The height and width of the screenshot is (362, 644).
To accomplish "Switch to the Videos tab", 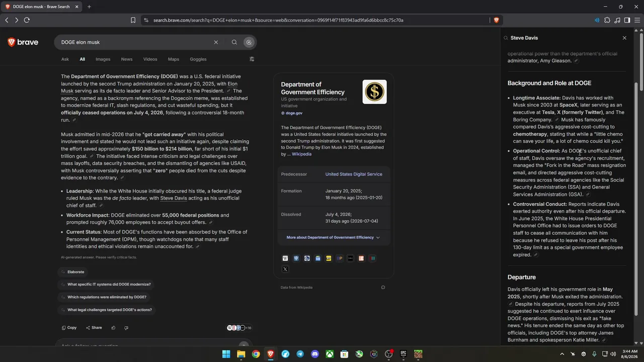I will tap(150, 59).
